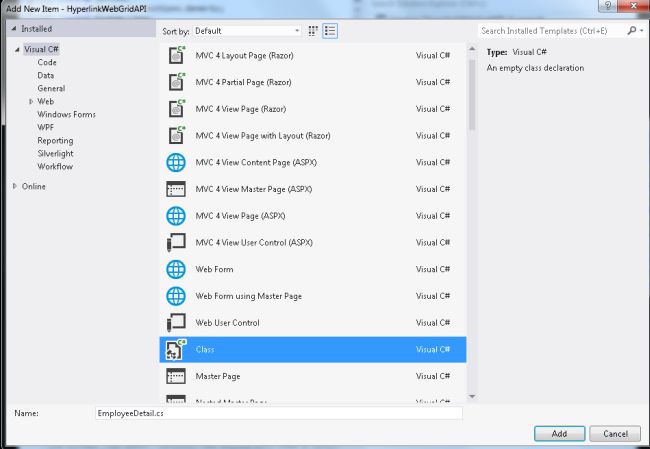Select the WPF category
This screenshot has width=650, height=449.
(46, 127)
